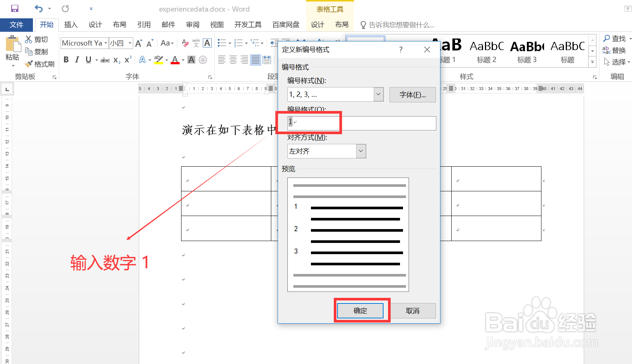The width and height of the screenshot is (632, 364).
Task: Apply strikethrough formatting
Action: 105,60
